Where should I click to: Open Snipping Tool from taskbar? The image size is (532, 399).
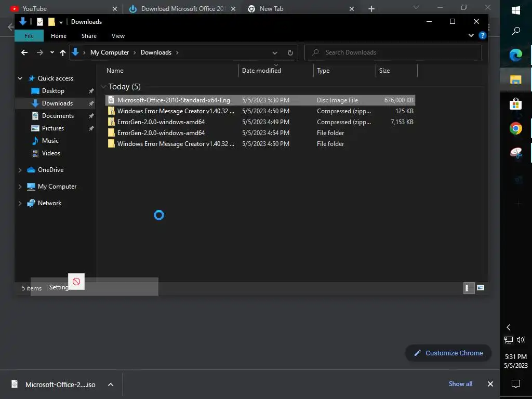[516, 153]
